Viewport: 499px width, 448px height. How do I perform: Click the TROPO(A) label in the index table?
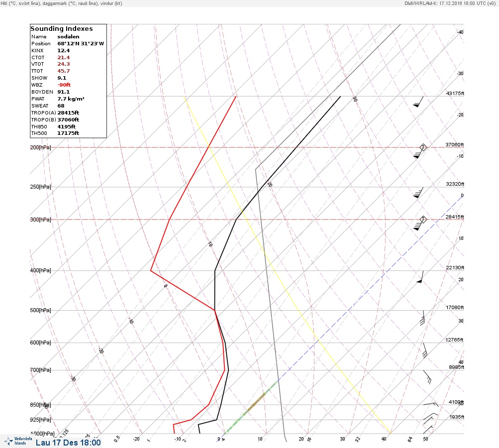pos(44,112)
